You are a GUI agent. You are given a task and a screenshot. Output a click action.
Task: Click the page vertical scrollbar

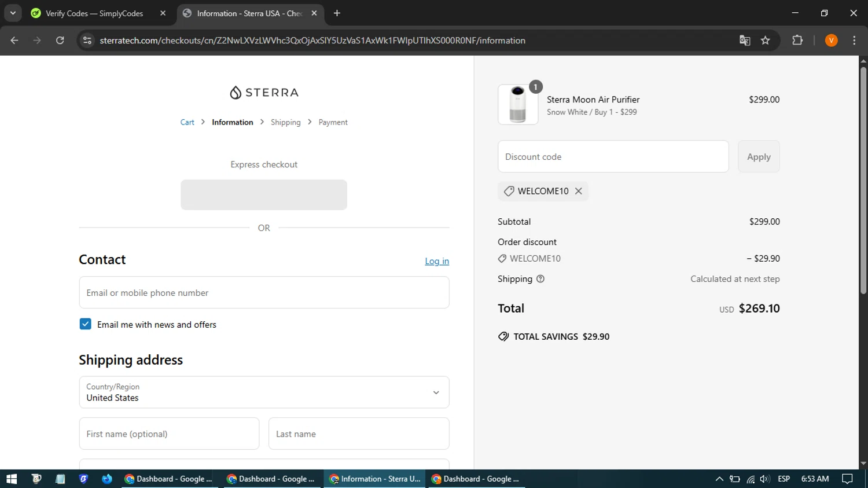(863, 179)
